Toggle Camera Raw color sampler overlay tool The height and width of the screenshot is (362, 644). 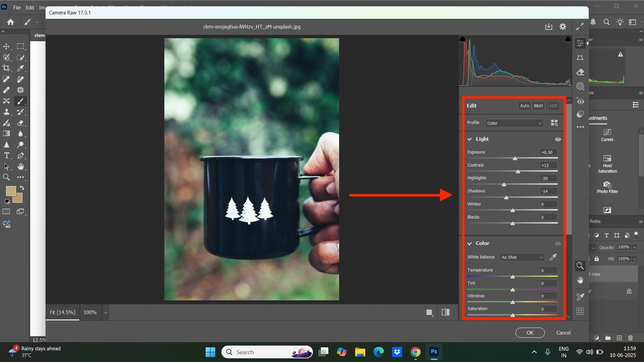[x=580, y=297]
